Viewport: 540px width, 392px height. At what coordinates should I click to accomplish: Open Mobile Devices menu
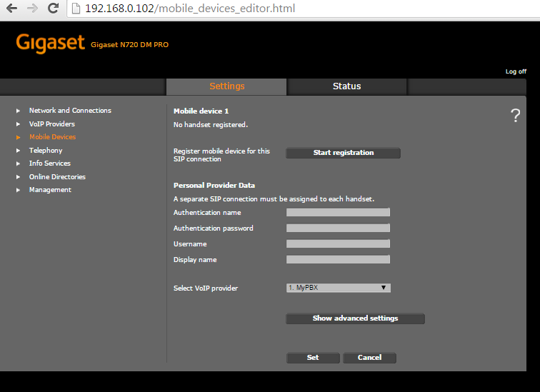tap(52, 137)
